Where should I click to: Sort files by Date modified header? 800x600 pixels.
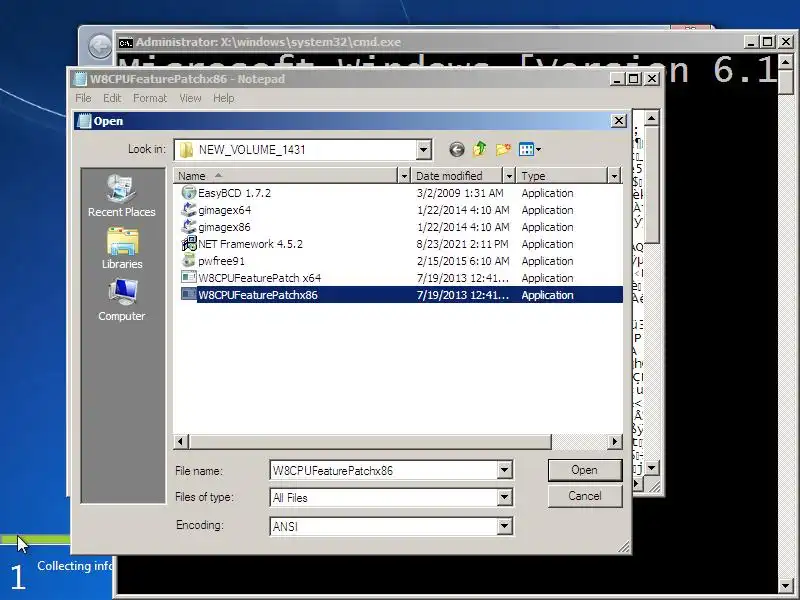click(x=457, y=176)
